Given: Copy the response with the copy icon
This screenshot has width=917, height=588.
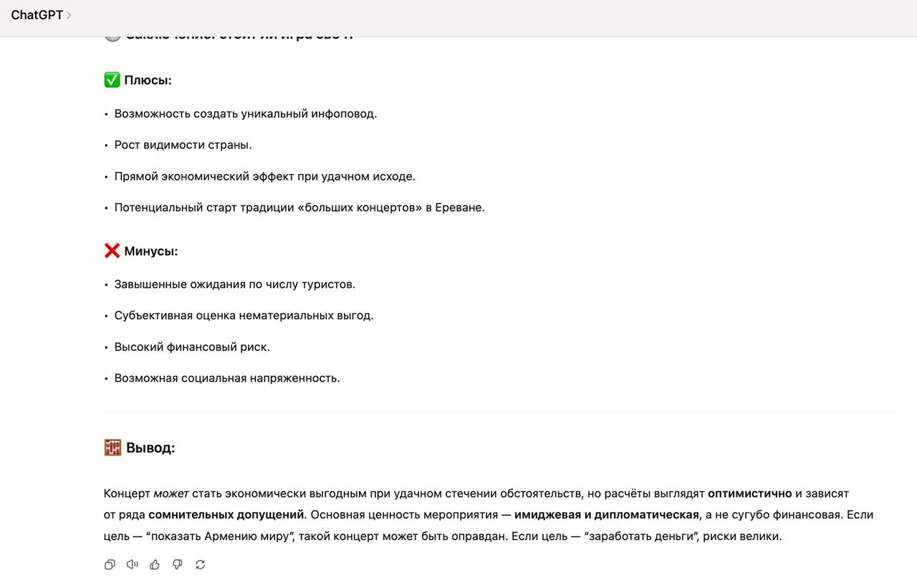Looking at the screenshot, I should (x=110, y=564).
